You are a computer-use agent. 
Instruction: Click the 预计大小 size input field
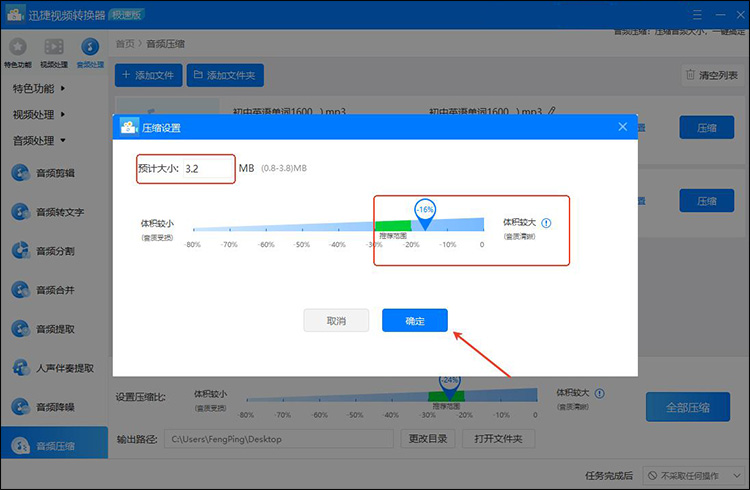tap(207, 169)
